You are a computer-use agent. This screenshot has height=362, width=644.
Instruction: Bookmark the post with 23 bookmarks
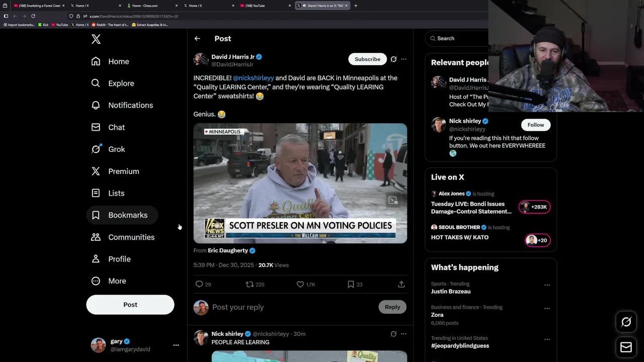351,285
